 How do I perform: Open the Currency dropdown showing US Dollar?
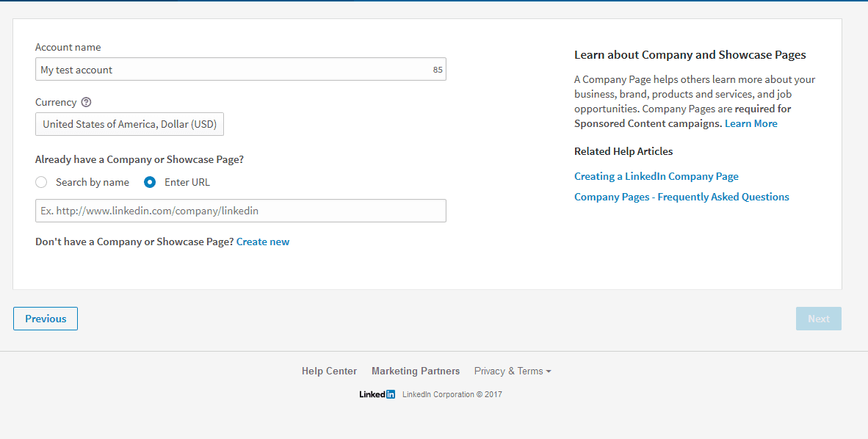(129, 124)
